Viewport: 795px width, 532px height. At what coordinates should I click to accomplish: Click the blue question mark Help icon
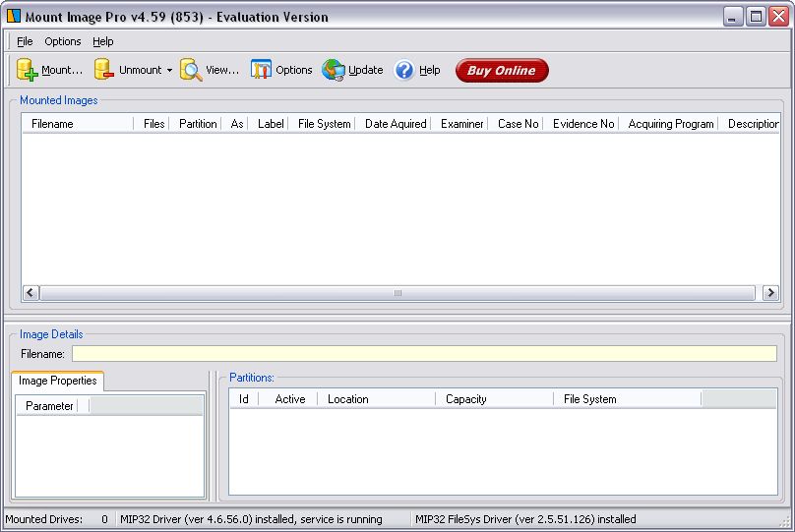pyautogui.click(x=404, y=70)
